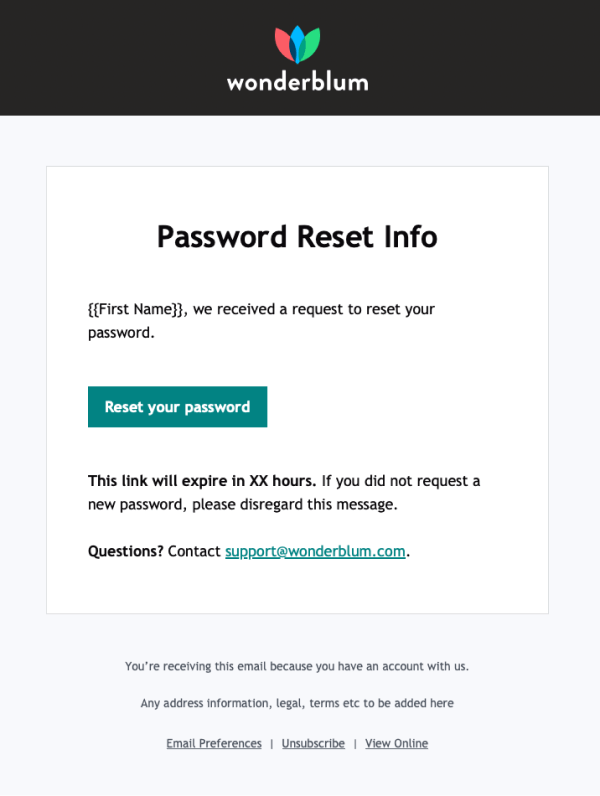Click the 'You're receiving this email' footer line
Image resolution: width=600 pixels, height=796 pixels.
click(x=297, y=666)
